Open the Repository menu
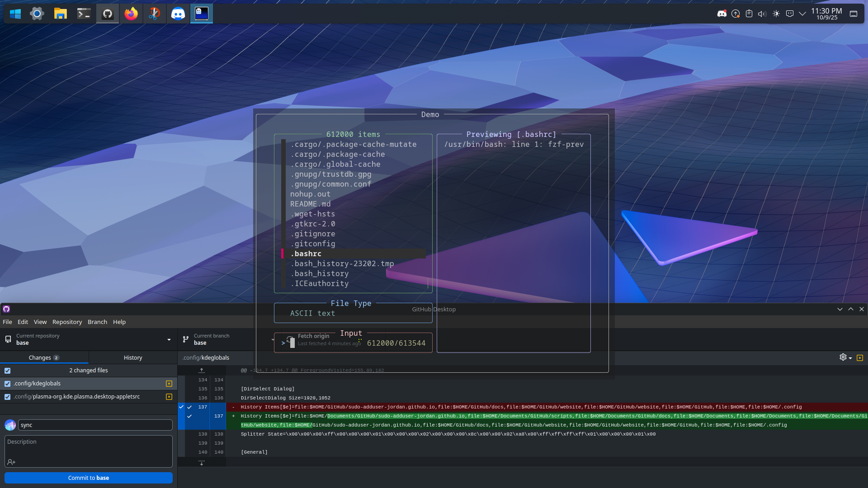The image size is (868, 488). pos(67,322)
